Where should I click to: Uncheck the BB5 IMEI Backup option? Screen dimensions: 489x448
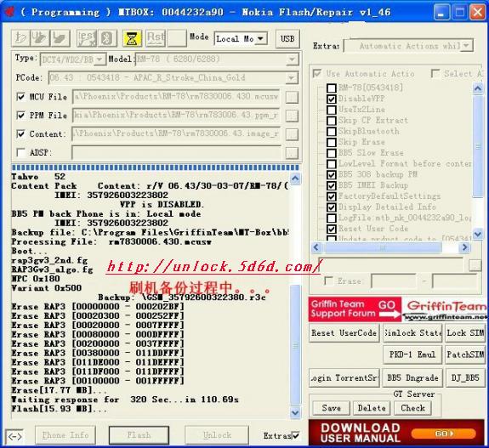pos(331,186)
